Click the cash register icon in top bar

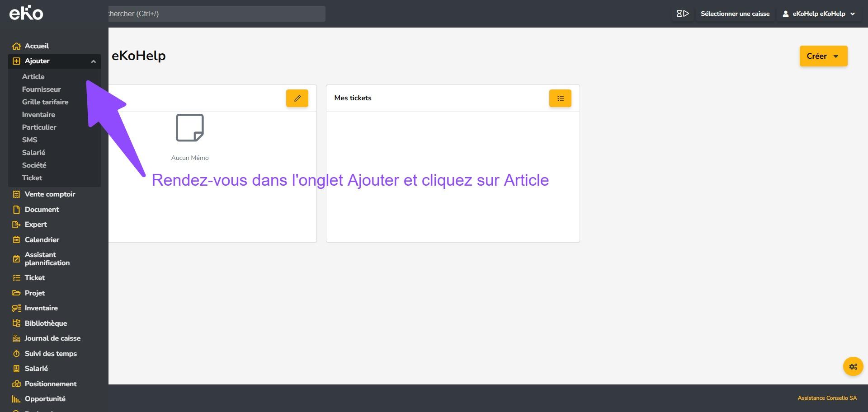click(682, 14)
